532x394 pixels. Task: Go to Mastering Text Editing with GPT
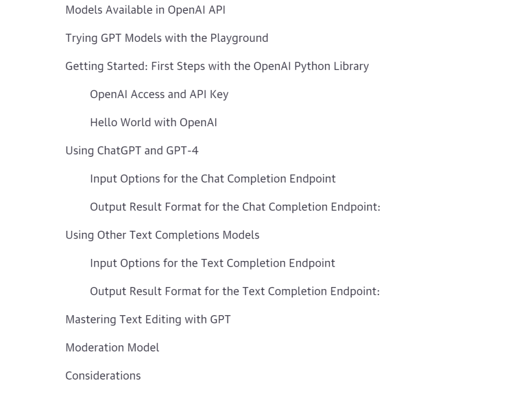(148, 320)
